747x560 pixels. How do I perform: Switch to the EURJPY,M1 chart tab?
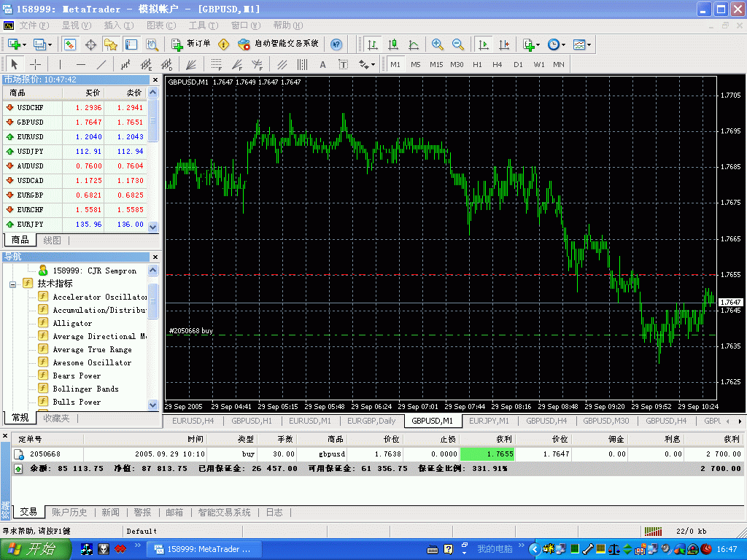489,421
